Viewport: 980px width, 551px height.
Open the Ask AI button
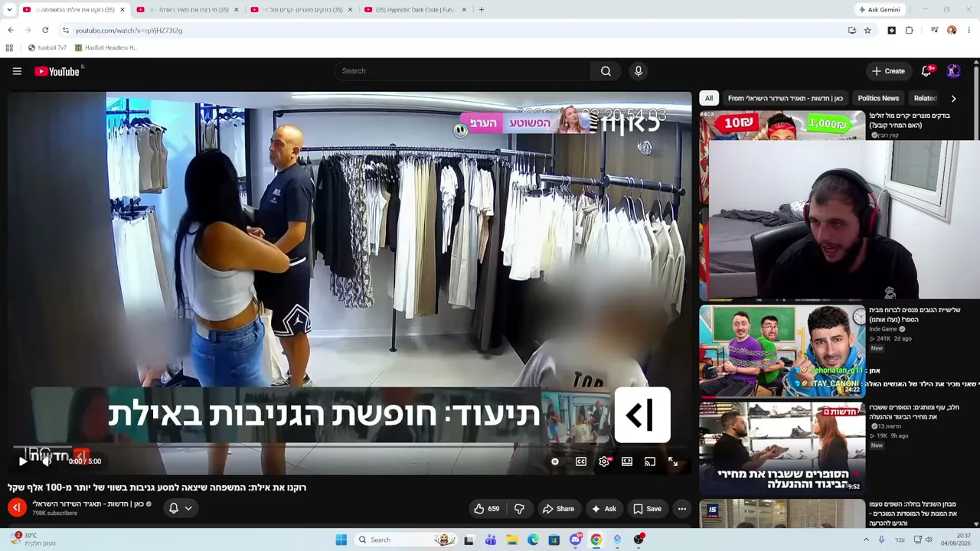[x=603, y=509]
